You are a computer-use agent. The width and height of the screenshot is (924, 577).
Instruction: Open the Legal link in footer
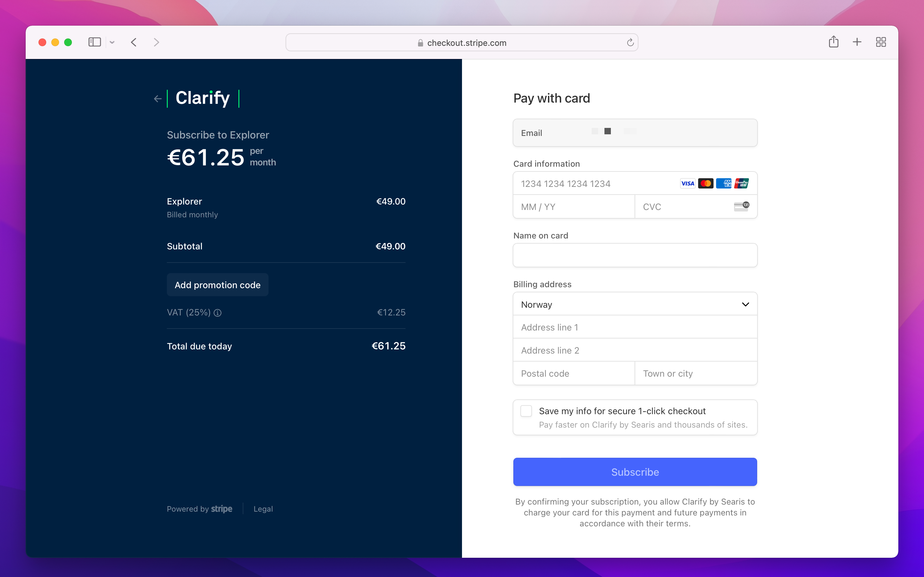coord(263,509)
